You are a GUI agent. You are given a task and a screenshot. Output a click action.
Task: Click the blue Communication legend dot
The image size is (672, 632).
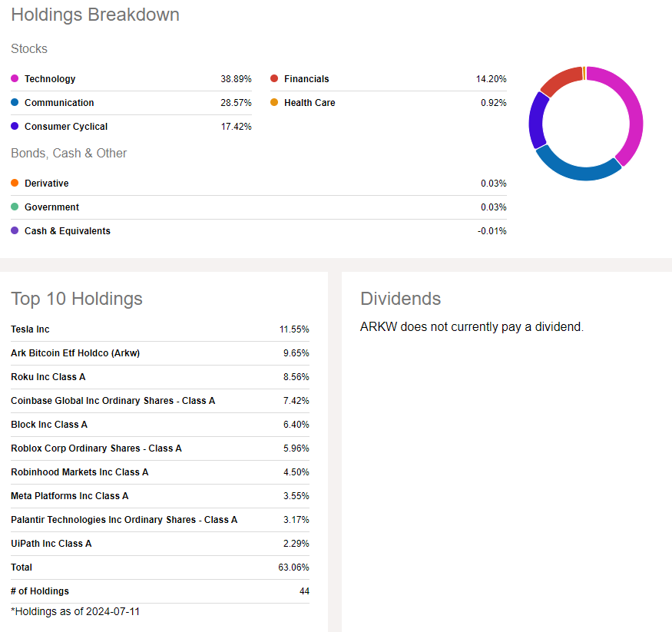click(x=15, y=103)
